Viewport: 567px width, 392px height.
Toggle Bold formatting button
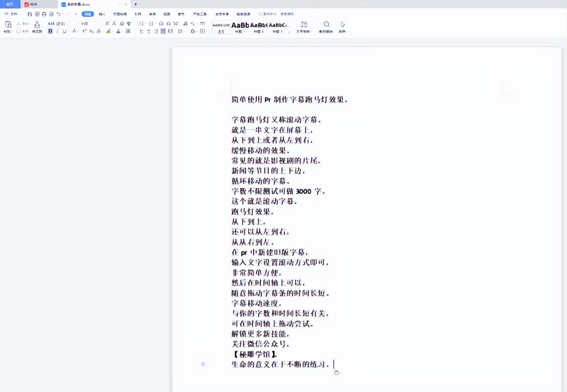pyautogui.click(x=50, y=31)
